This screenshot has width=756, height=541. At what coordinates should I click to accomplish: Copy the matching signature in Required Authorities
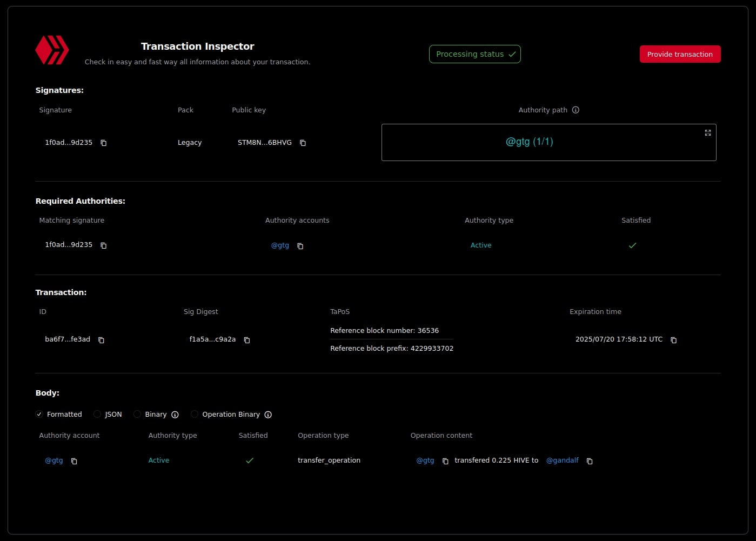click(x=103, y=245)
